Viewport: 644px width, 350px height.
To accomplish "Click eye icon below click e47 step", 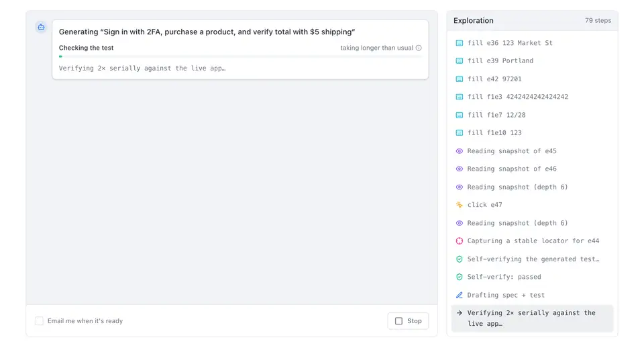I will click(459, 223).
